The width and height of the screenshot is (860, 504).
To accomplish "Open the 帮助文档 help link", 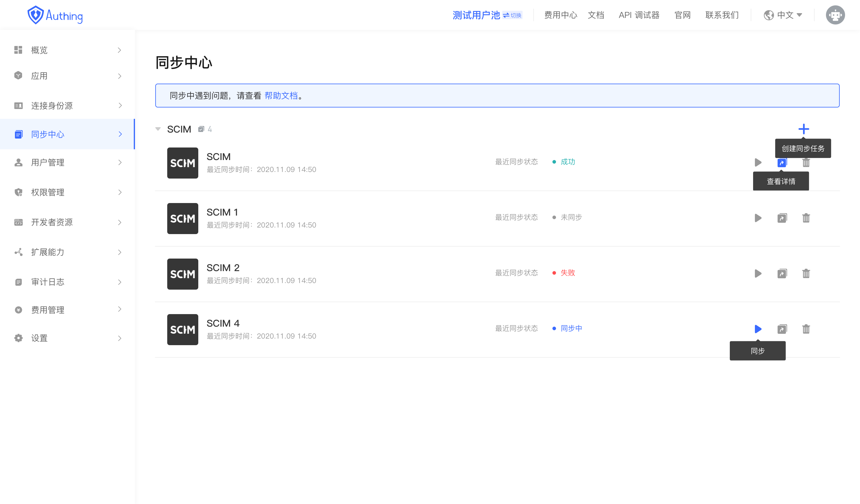I will click(281, 96).
